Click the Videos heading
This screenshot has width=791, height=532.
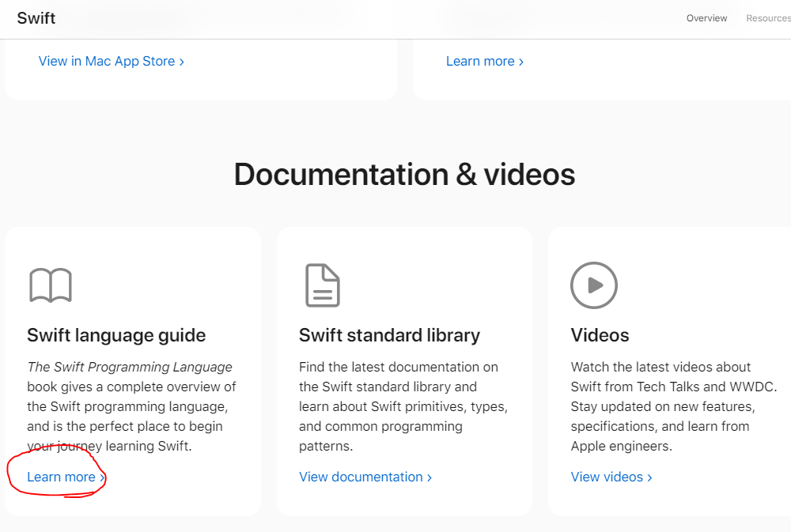click(x=600, y=335)
